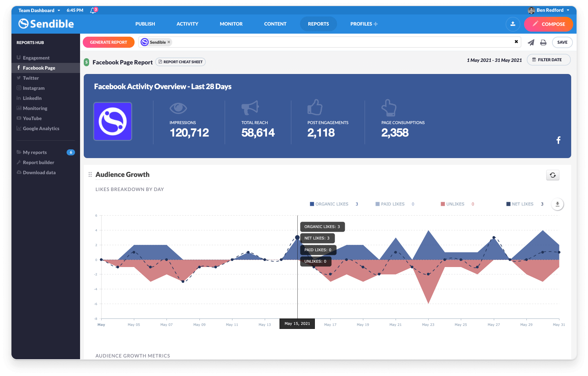
Task: Download the likes breakdown chart
Action: (x=557, y=204)
